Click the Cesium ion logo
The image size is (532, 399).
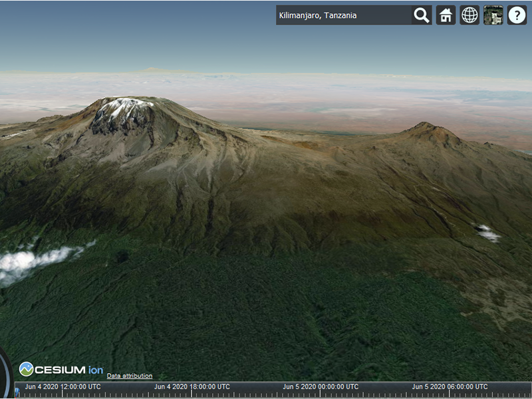tap(61, 370)
